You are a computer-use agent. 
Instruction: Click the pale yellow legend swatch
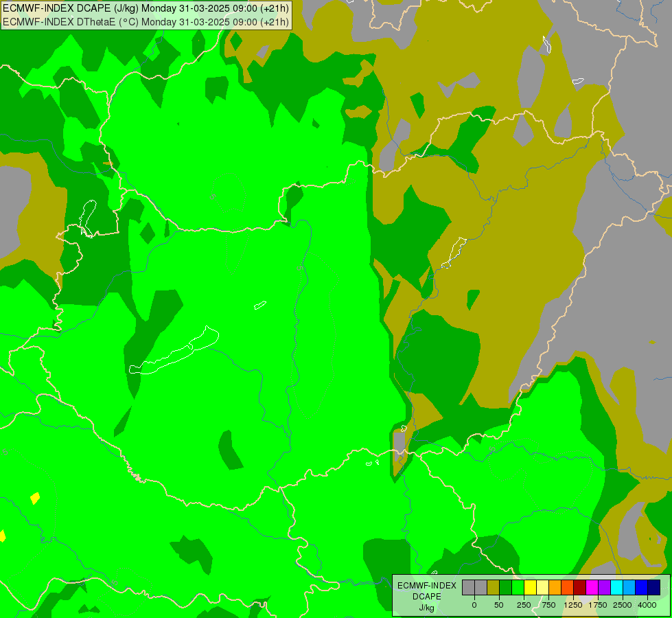[x=542, y=588]
